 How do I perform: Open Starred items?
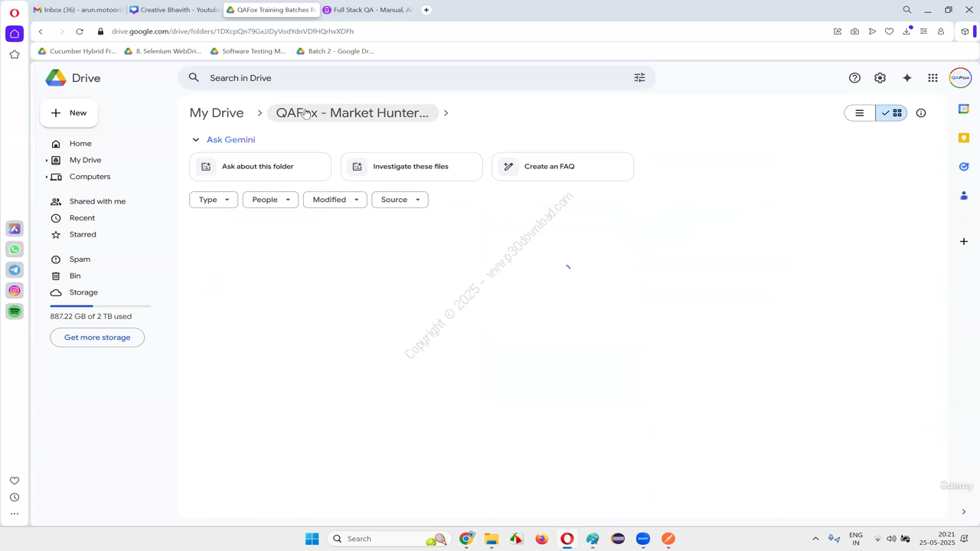[83, 235]
